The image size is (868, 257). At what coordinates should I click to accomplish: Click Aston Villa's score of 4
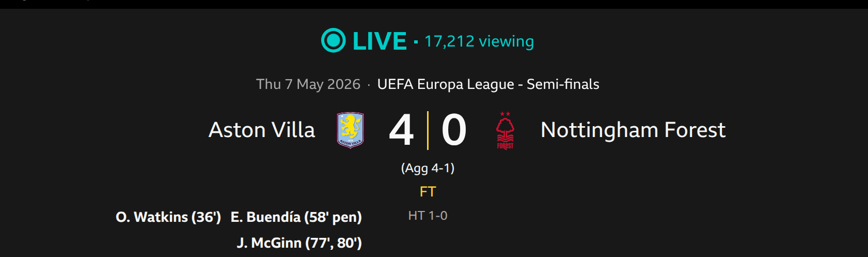401,130
